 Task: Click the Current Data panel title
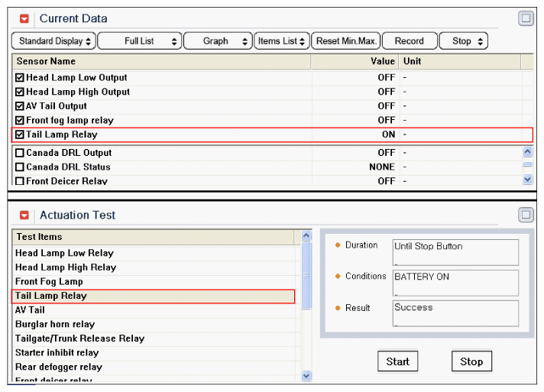[x=73, y=18]
